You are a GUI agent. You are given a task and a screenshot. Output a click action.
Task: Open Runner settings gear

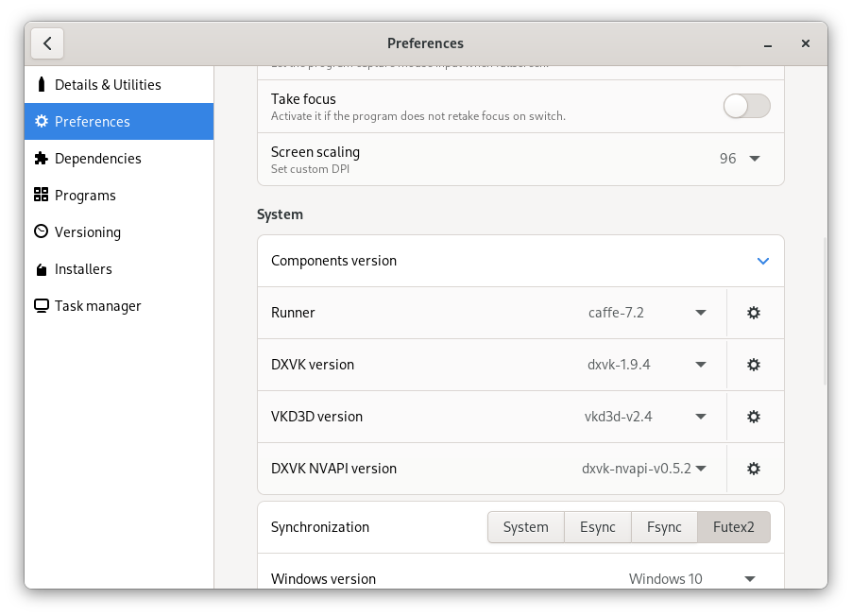[754, 313]
